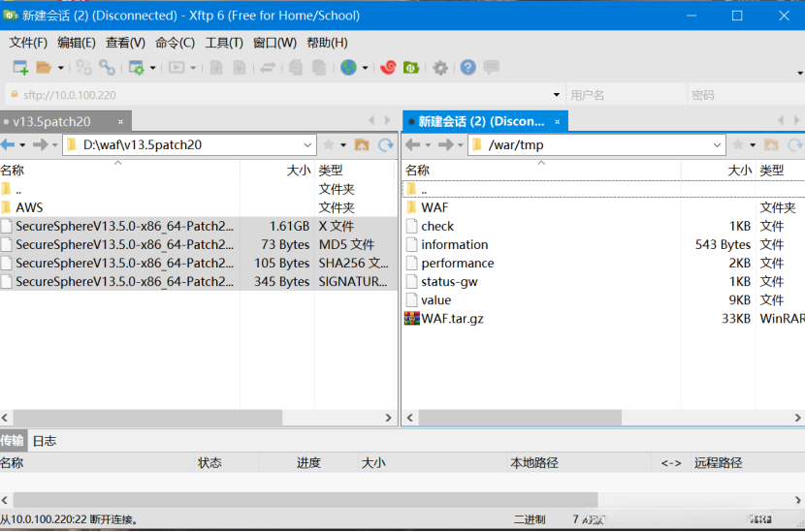This screenshot has width=805, height=532.
Task: Click the remote pane bookmark star icon
Action: [x=738, y=145]
